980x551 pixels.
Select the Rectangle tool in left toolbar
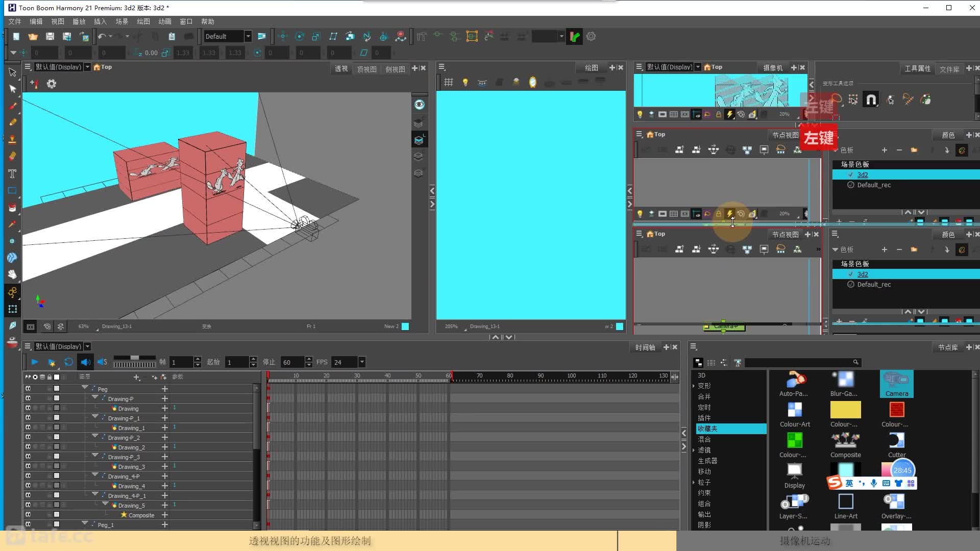(x=12, y=190)
